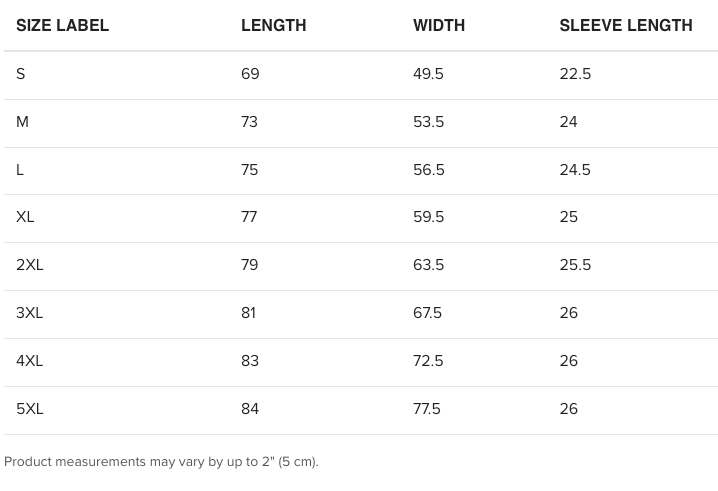Select the L size row label

tap(20, 170)
